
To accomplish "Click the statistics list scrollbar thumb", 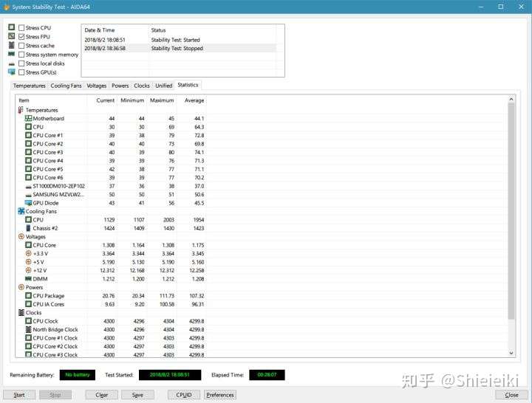I will point(511,211).
